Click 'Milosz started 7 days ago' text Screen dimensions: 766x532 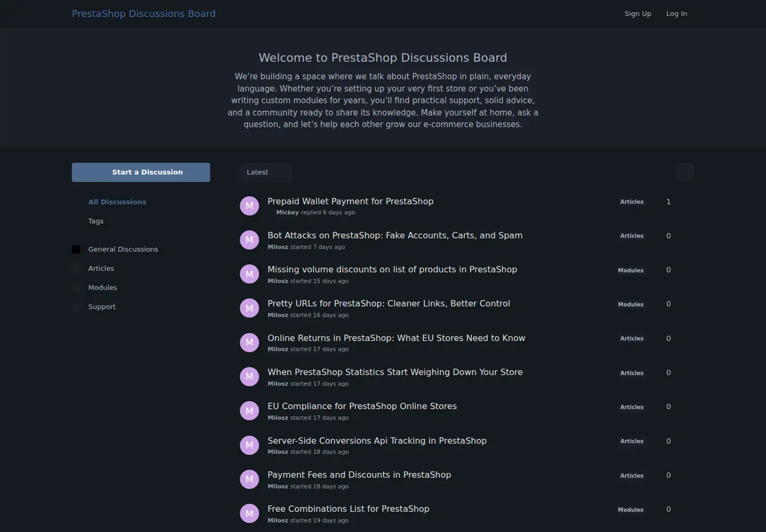point(306,247)
